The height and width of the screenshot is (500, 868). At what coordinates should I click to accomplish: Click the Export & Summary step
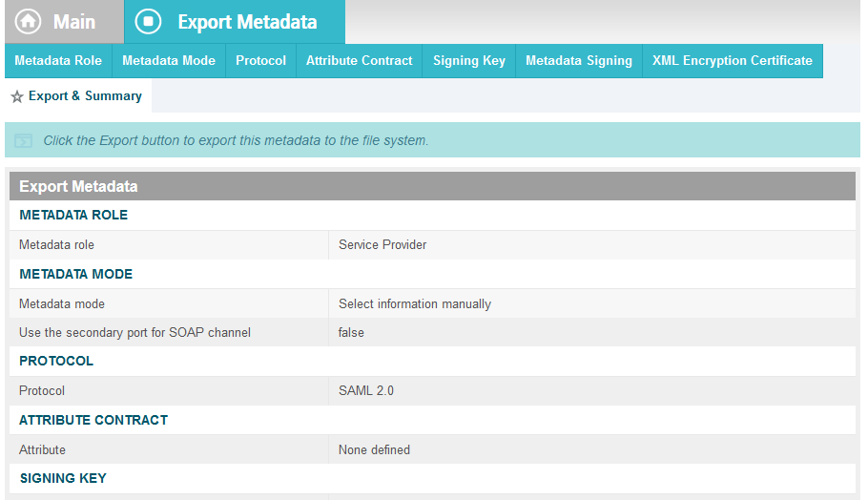click(78, 95)
